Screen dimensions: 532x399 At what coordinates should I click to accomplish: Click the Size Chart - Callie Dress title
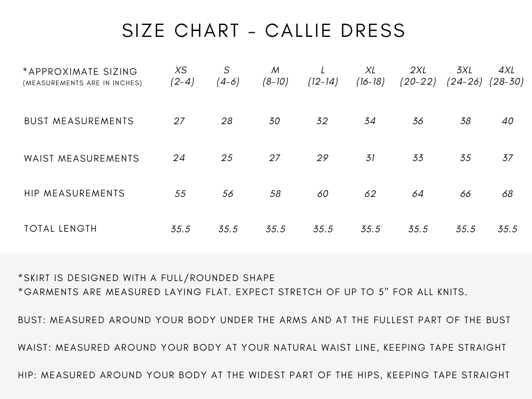(x=264, y=31)
